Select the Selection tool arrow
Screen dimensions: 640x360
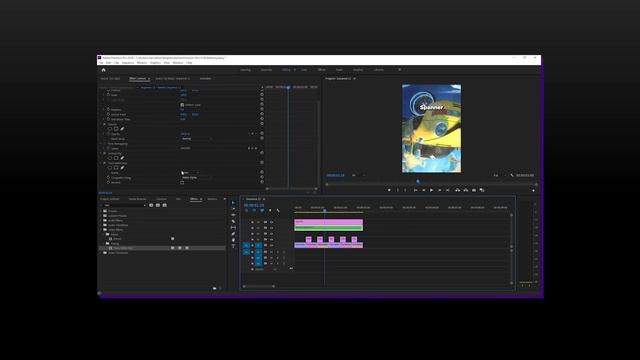click(233, 202)
